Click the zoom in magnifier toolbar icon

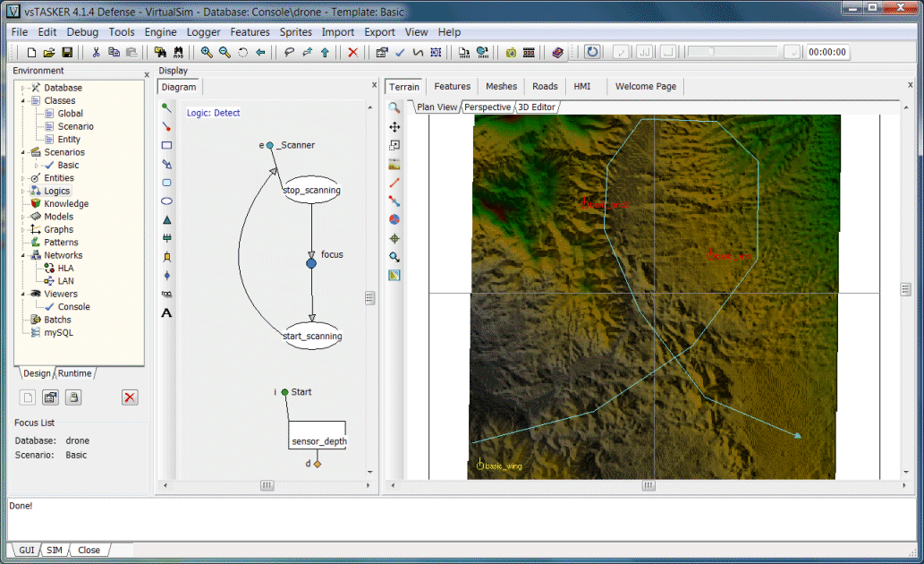[x=207, y=53]
